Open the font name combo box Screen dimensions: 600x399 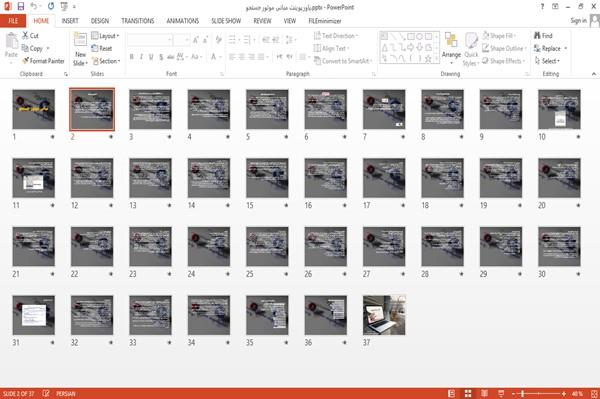click(149, 40)
